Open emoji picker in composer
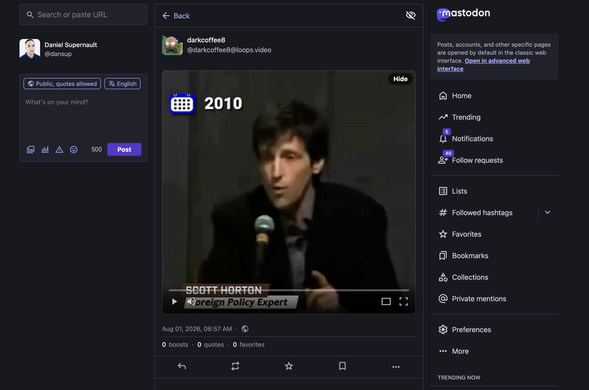Image resolution: width=589 pixels, height=390 pixels. pos(74,150)
